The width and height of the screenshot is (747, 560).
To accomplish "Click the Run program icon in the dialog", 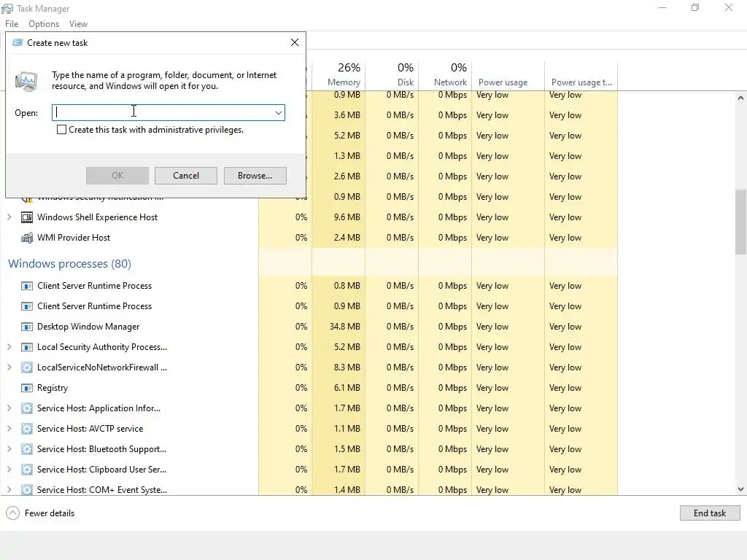I will pos(26,81).
